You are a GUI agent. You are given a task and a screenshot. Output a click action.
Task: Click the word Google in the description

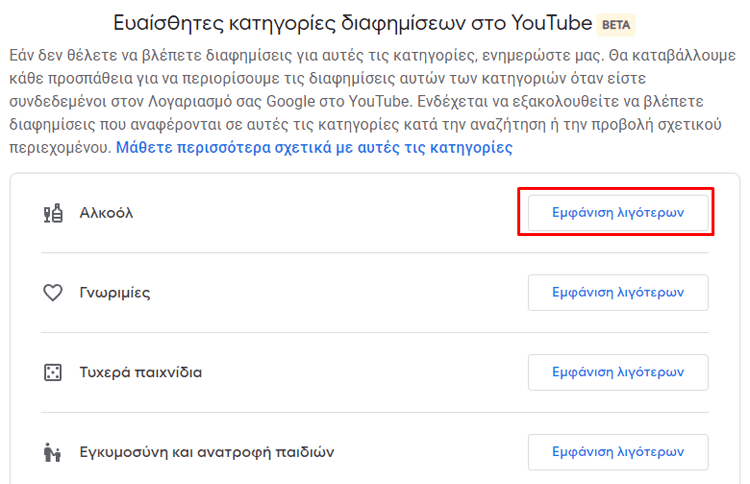[x=290, y=101]
